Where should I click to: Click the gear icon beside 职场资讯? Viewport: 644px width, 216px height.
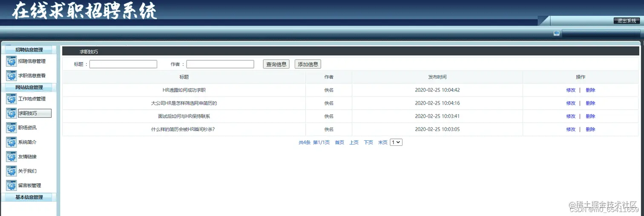coord(11,128)
